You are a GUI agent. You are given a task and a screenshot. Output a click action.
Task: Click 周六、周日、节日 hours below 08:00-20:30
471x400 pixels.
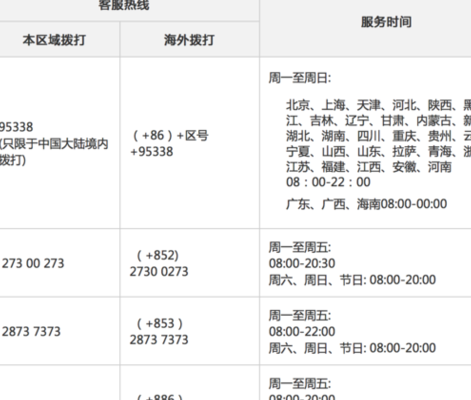pos(352,280)
